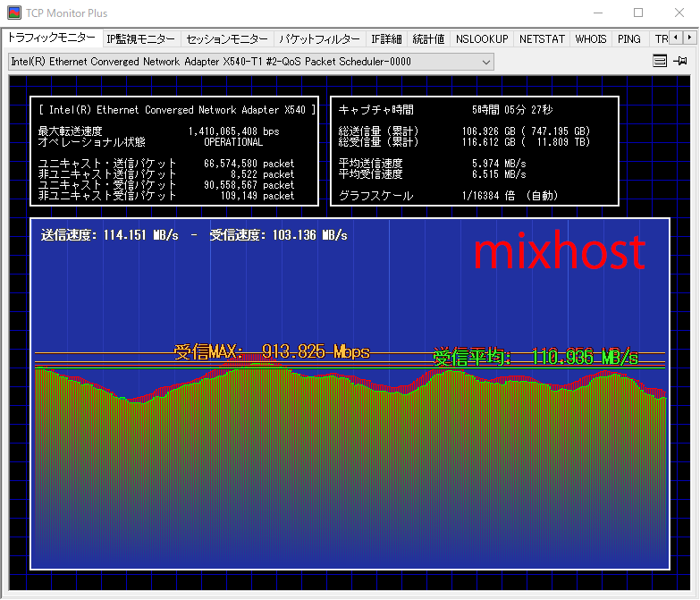700x600 pixels.
Task: Maximize the TCP Monitor Plus window
Action: pos(638,13)
